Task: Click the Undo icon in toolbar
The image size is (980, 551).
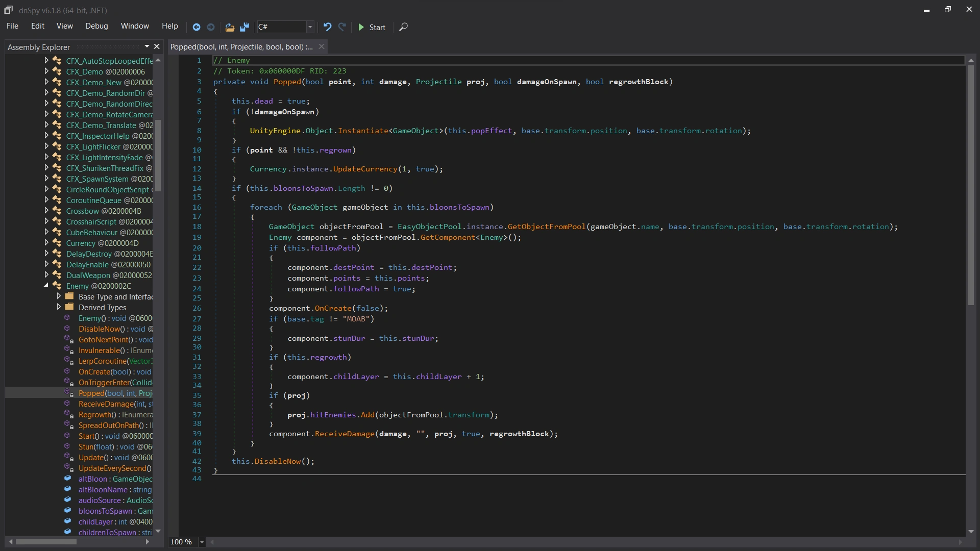Action: pyautogui.click(x=328, y=27)
